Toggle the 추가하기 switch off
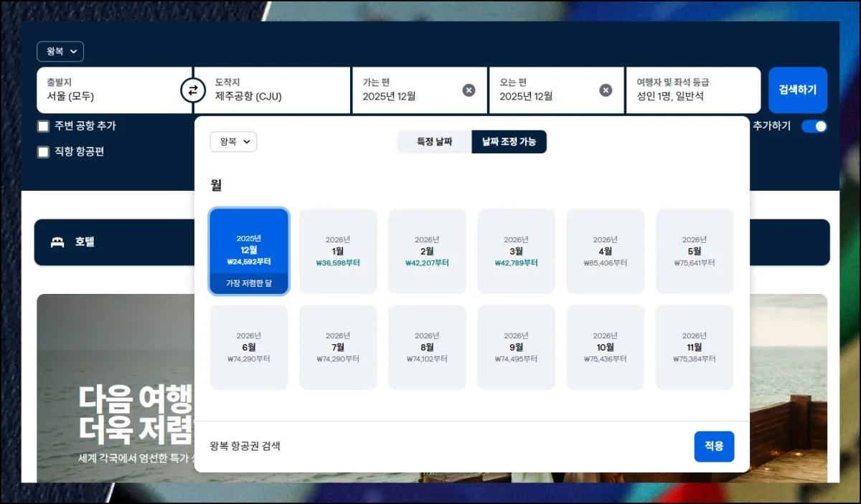Image resolution: width=861 pixels, height=504 pixels. click(x=814, y=126)
